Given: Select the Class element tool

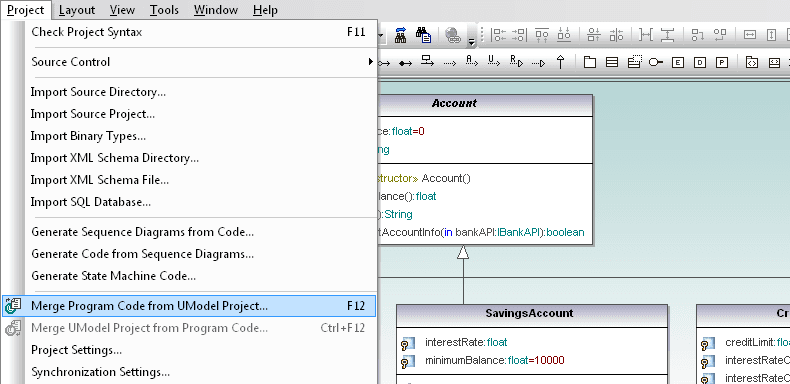Looking at the screenshot, I should click(x=612, y=62).
